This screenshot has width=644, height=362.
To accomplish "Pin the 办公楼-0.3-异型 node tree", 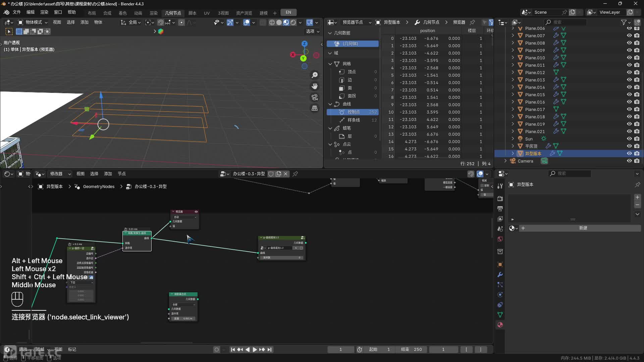I will tap(295, 174).
